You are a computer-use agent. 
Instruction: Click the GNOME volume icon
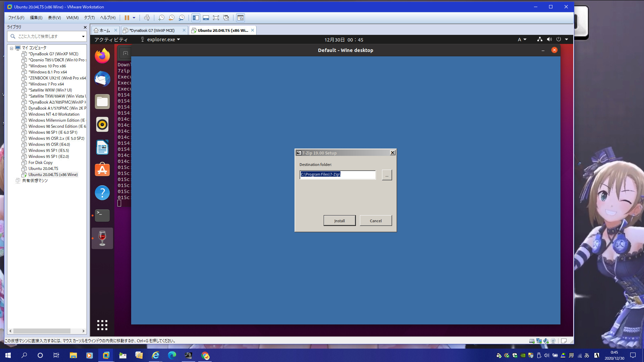click(549, 40)
